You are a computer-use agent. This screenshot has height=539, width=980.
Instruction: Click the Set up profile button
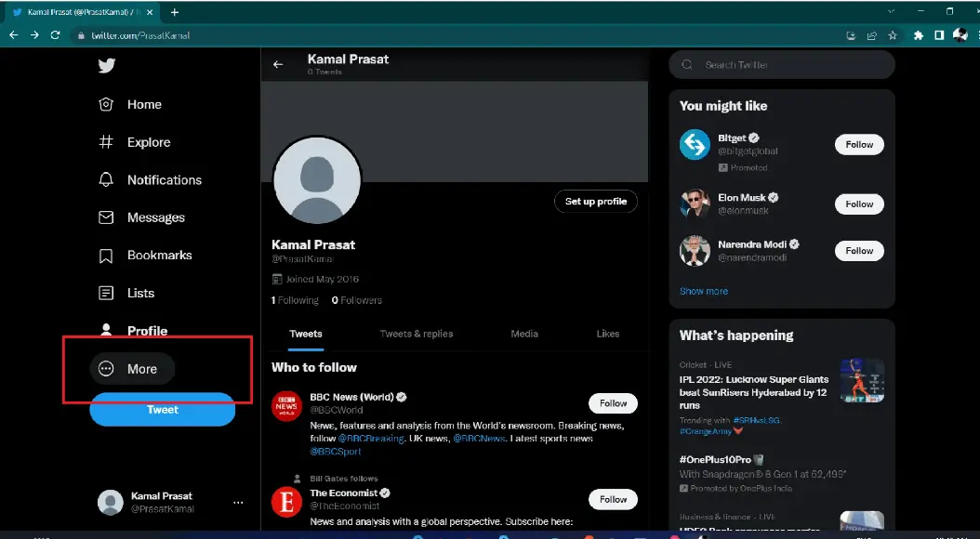coord(596,201)
